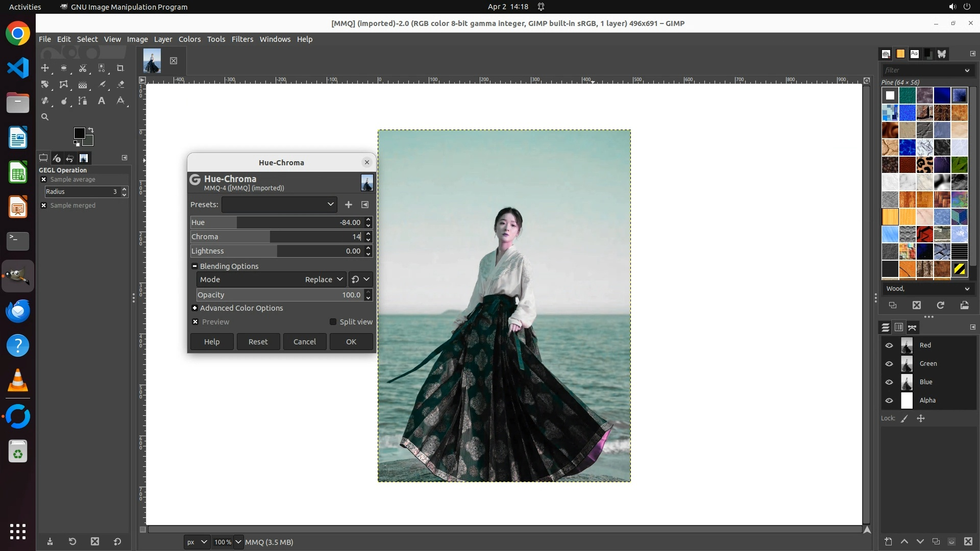The width and height of the screenshot is (980, 551).
Task: Toggle the Preview checkbox
Action: click(195, 322)
